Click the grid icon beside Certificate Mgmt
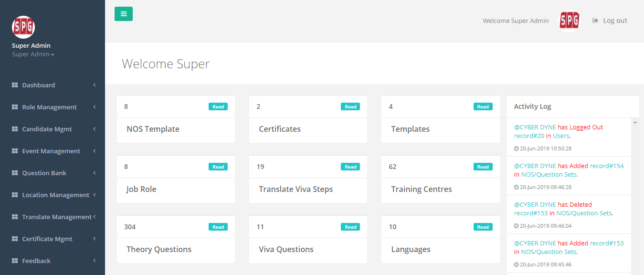This screenshot has height=275, width=644. [15, 239]
